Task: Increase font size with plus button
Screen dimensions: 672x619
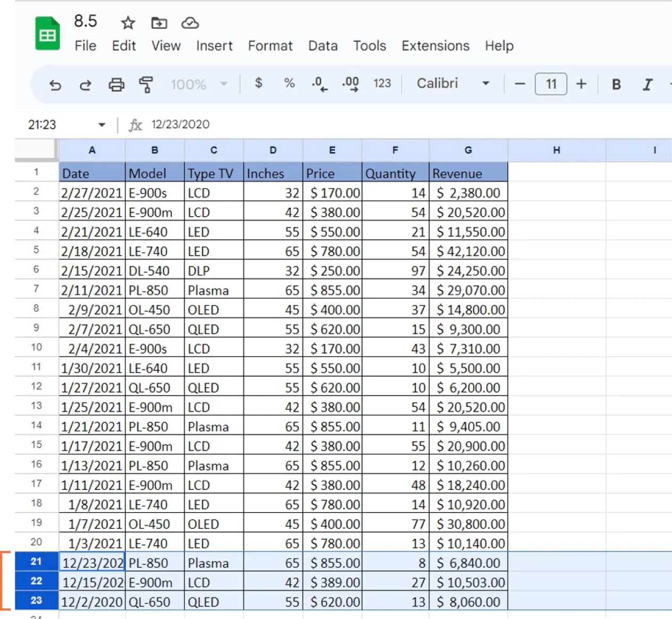Action: click(x=582, y=83)
